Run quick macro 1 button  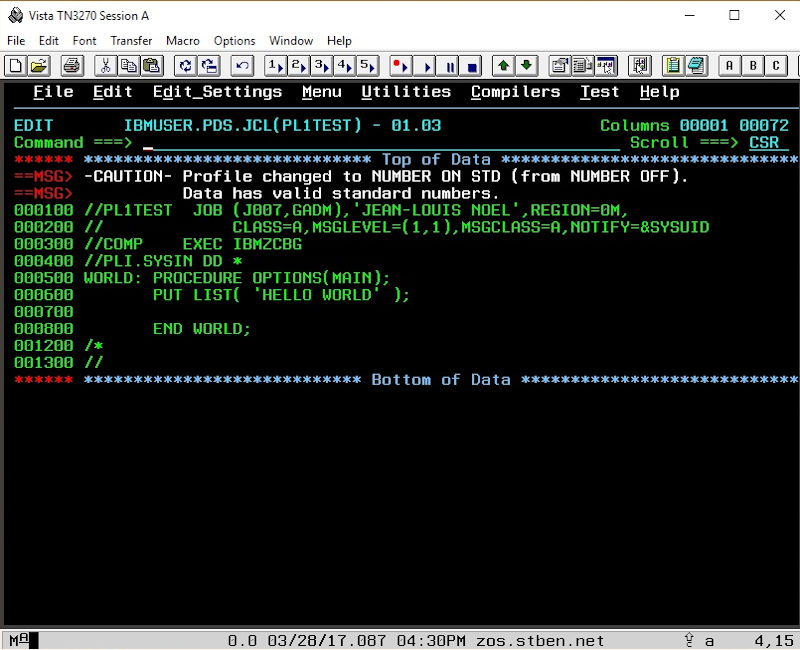(x=276, y=66)
